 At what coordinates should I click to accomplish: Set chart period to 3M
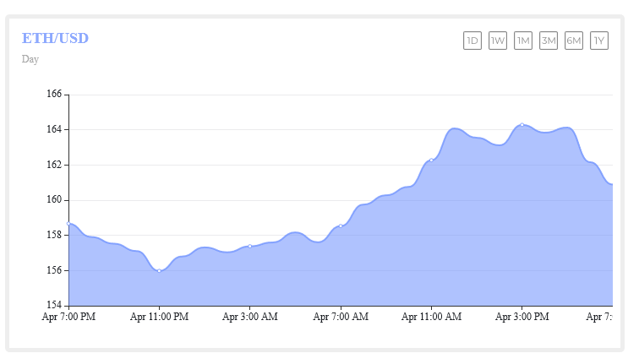(x=549, y=41)
